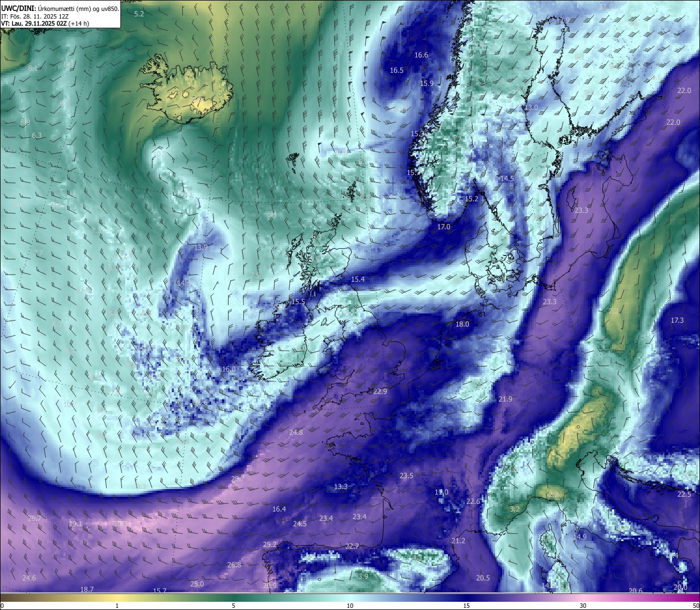Click the 3.2 value label

pos(515,509)
